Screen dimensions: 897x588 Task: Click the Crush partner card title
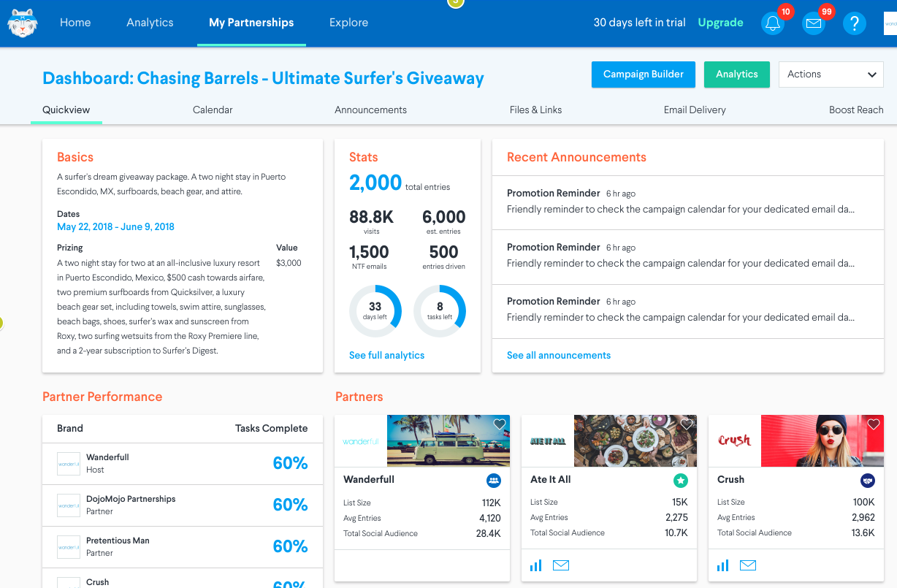[730, 480]
